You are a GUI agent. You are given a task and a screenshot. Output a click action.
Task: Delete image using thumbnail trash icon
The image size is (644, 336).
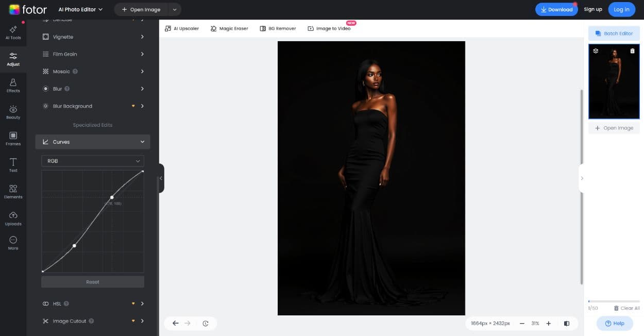633,51
